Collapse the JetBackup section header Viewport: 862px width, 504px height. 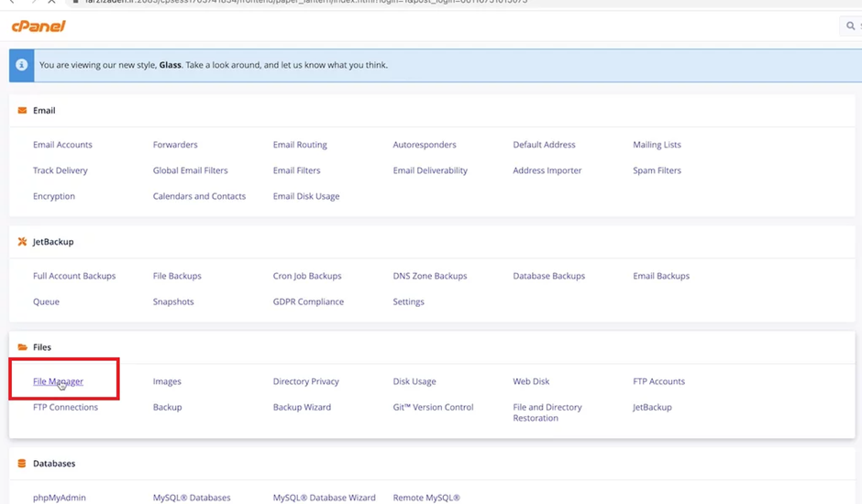point(432,242)
